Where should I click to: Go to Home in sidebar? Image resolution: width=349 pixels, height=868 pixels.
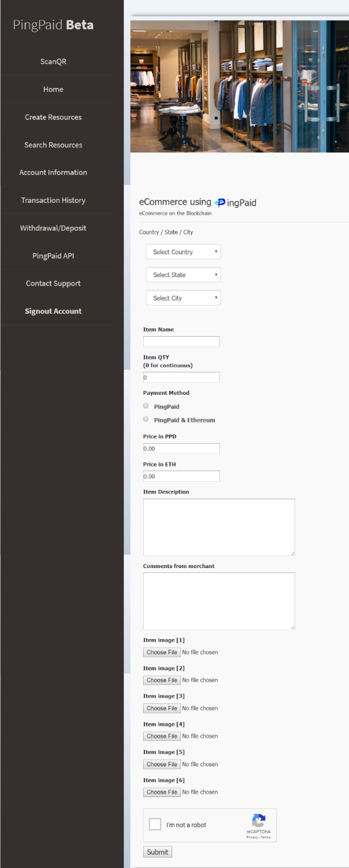click(x=53, y=89)
